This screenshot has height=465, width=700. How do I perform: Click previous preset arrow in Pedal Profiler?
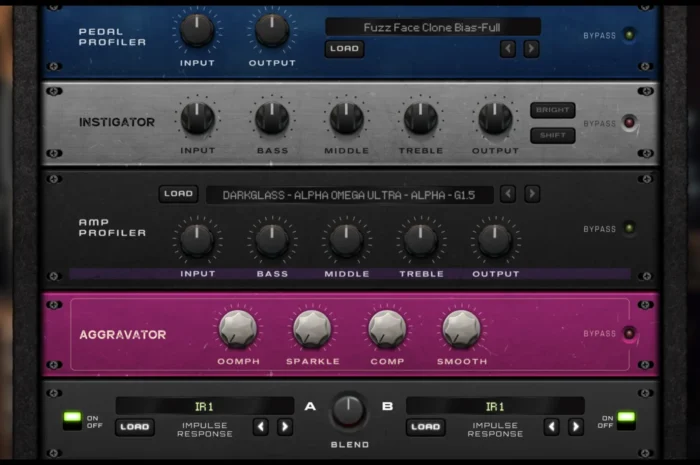(x=508, y=48)
